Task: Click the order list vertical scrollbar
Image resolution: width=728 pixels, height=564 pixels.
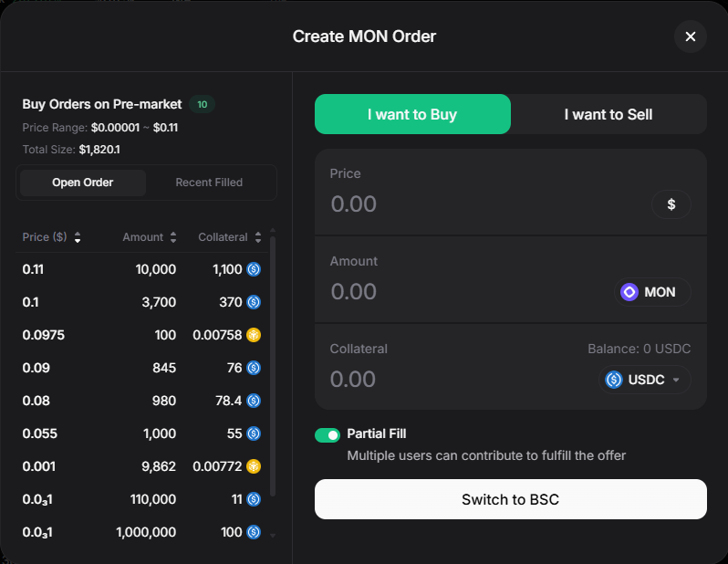Action: 273,365
